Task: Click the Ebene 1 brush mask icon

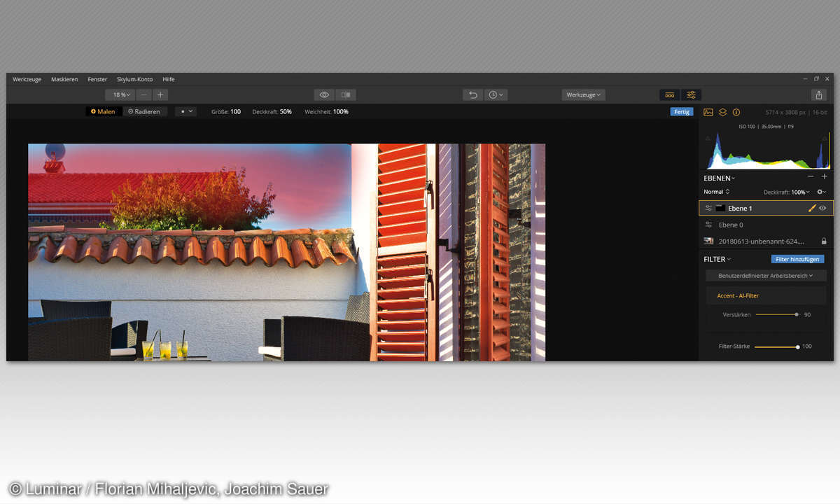Action: tap(812, 208)
